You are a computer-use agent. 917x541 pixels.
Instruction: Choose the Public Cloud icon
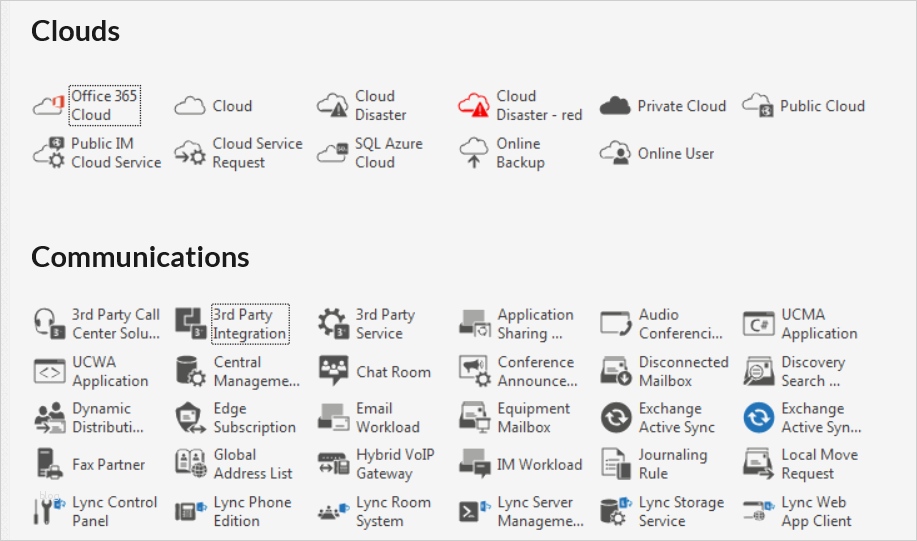point(758,106)
